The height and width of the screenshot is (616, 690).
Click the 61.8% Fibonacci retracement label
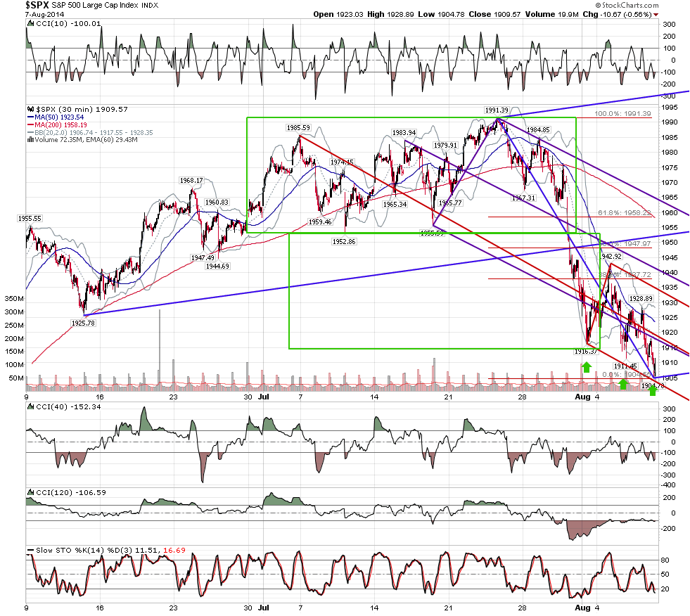(625, 212)
